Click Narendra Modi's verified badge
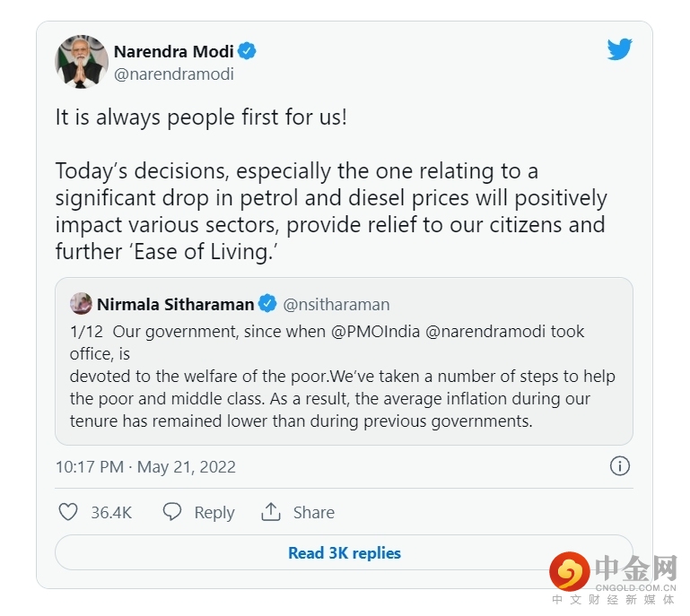 coord(248,51)
